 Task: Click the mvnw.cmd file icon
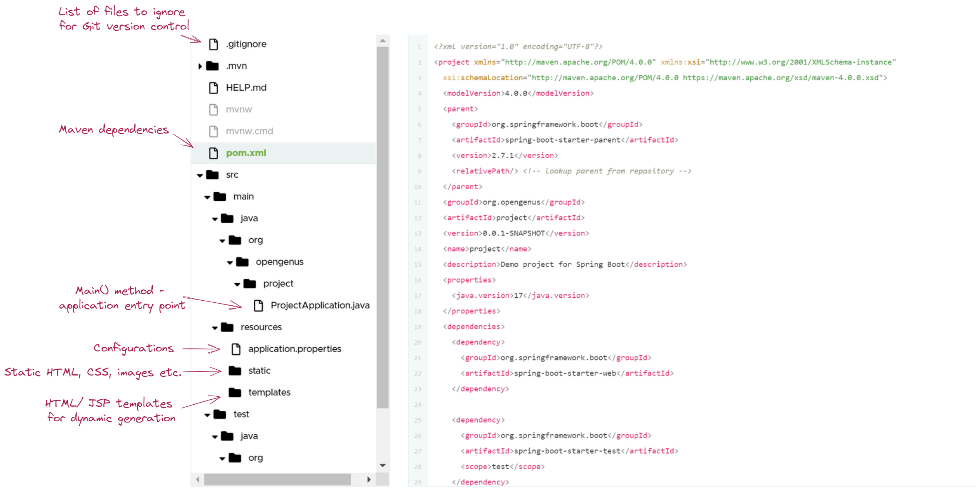click(x=213, y=131)
